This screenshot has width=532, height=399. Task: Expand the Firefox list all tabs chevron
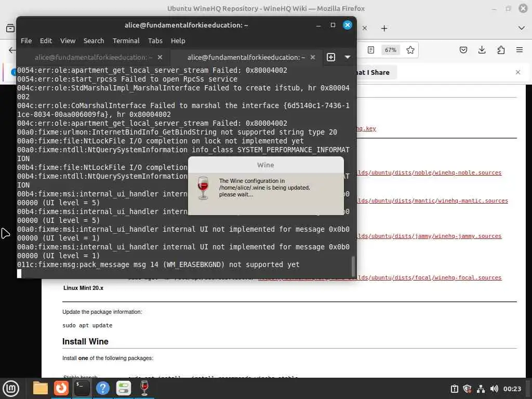[522, 28]
